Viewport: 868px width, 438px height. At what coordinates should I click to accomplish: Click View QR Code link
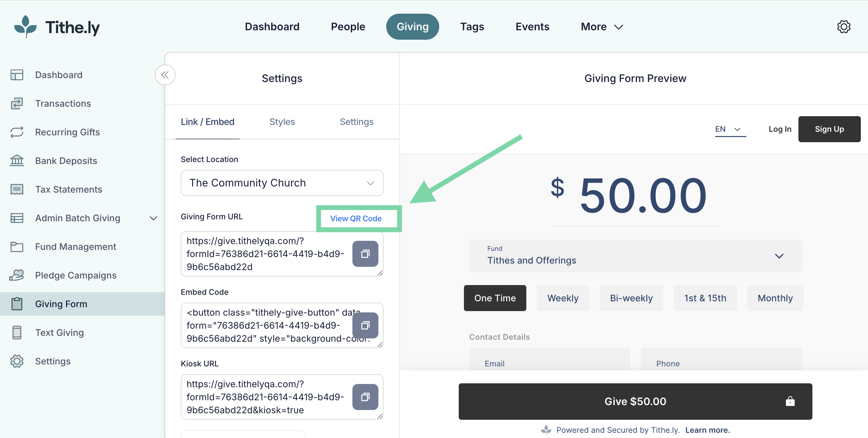(x=356, y=218)
